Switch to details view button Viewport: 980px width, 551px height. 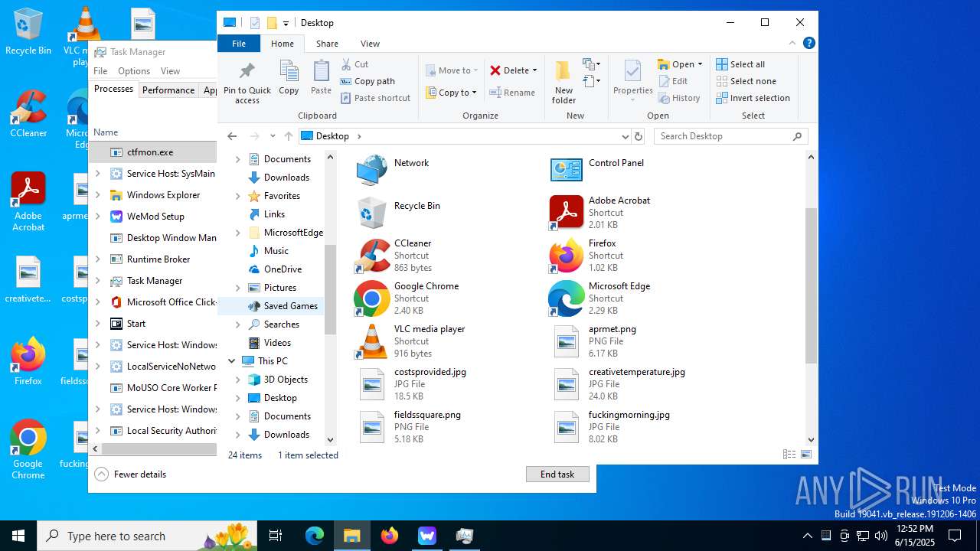coord(789,455)
